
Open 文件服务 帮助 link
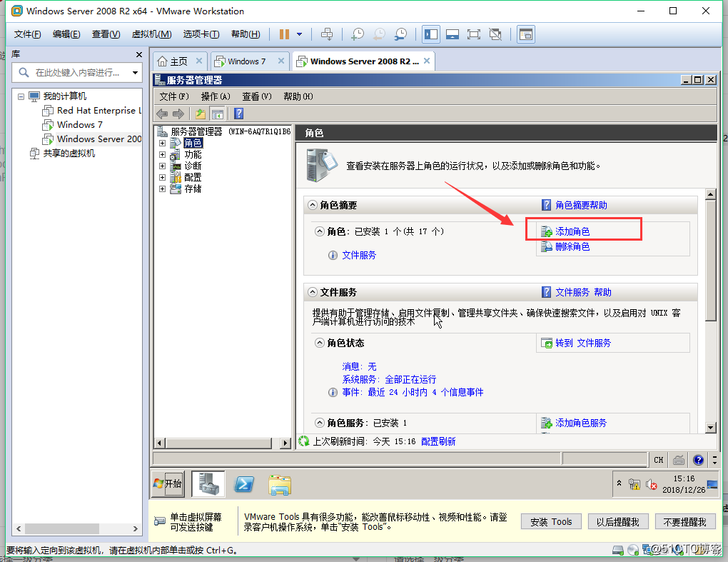click(x=583, y=292)
